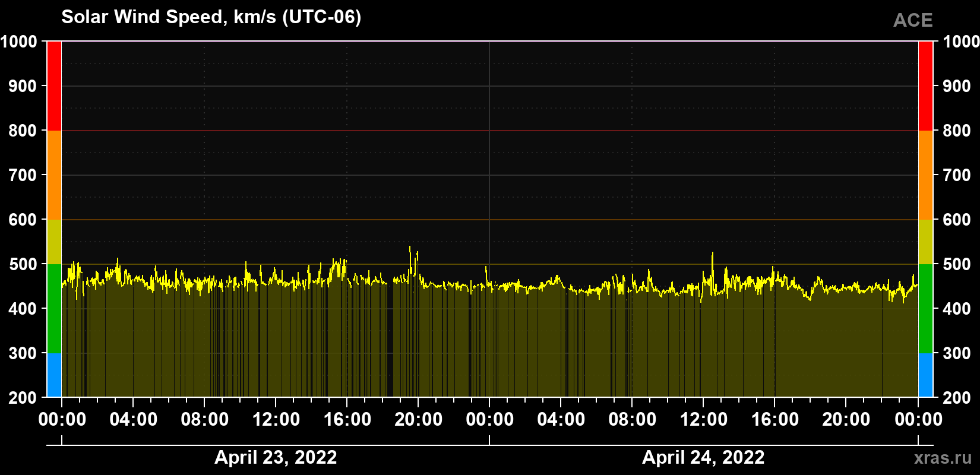The height and width of the screenshot is (475, 980).
Task: Click the 800 label on the left axis
Action: (x=23, y=131)
